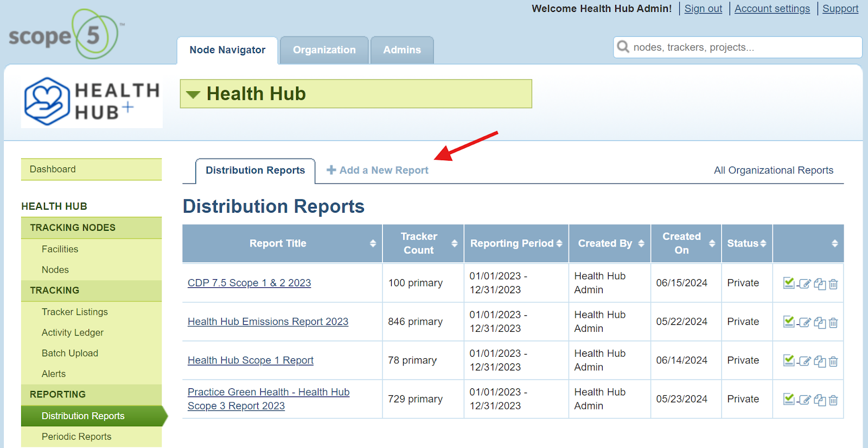Screen dimensions: 868x448
Task: Delete the Practice Green Health Scope 3 report
Action: coord(833,400)
